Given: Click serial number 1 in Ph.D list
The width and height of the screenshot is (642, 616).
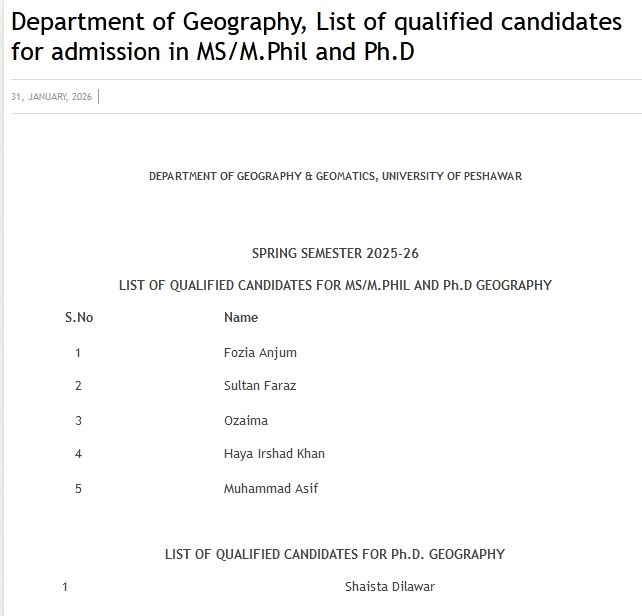Looking at the screenshot, I should point(65,587).
